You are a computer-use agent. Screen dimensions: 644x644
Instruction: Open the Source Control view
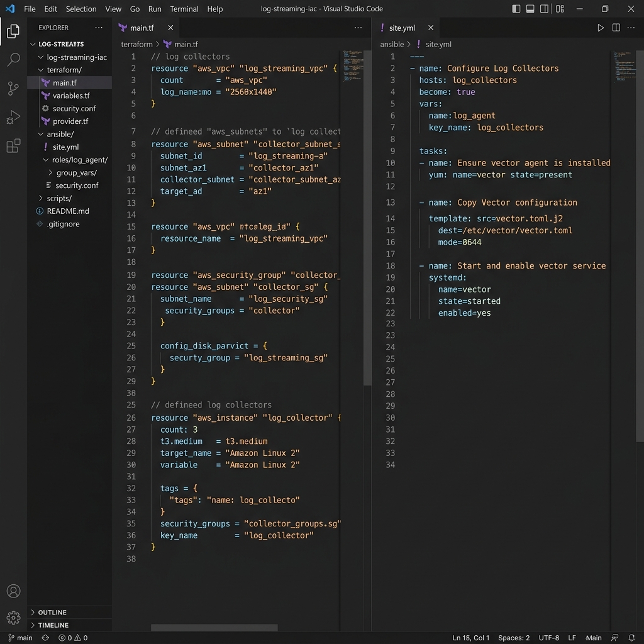click(13, 88)
